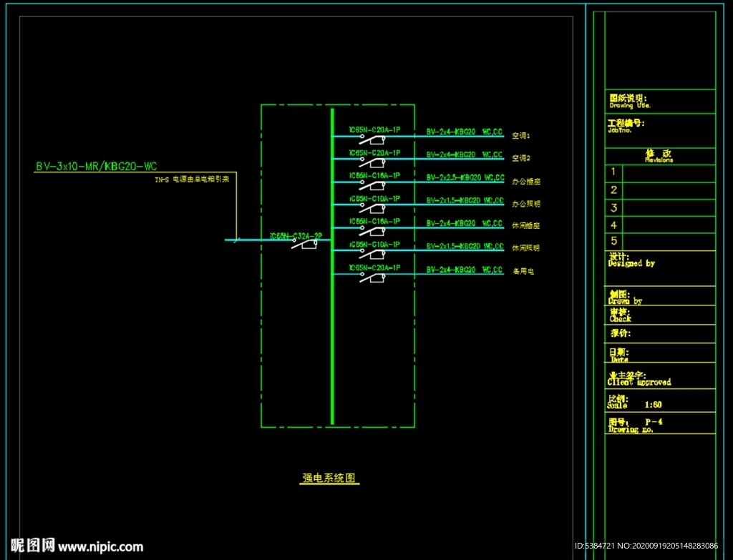The width and height of the screenshot is (733, 560).
Task: Click the 强电系统图 drawing title text
Action: click(x=329, y=478)
